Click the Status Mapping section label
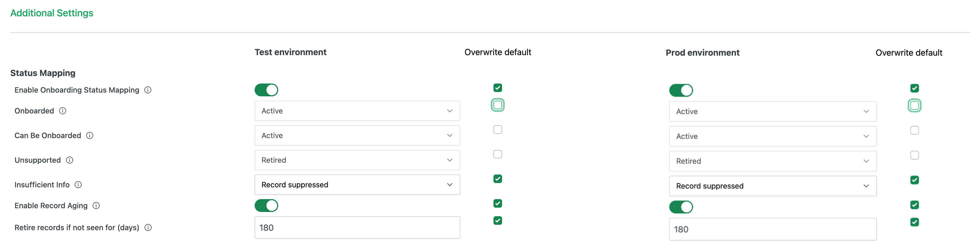 click(x=43, y=73)
